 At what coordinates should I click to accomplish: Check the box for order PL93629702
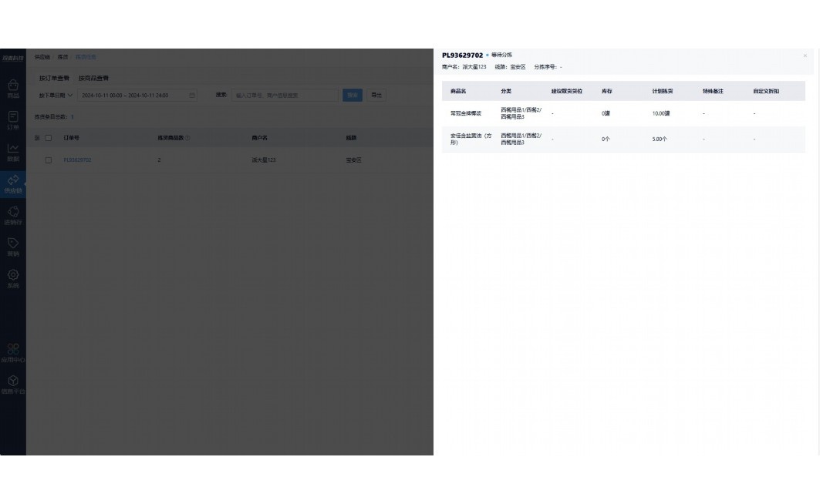click(49, 160)
